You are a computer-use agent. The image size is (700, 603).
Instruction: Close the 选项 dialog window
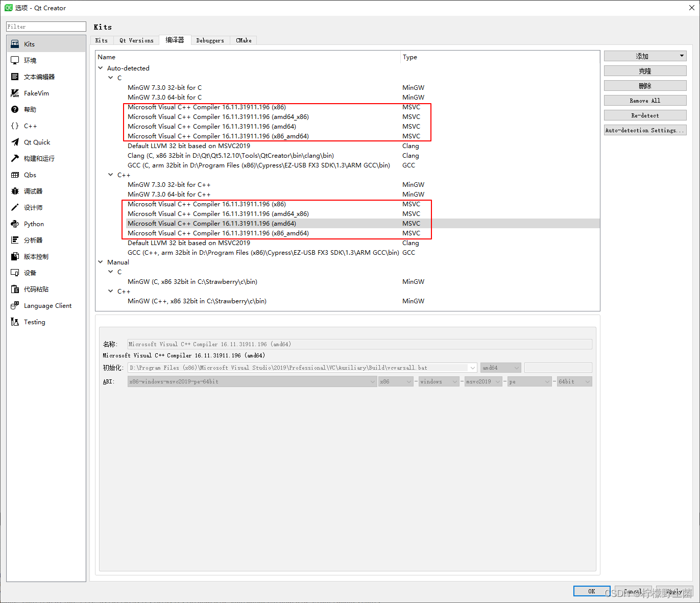[691, 8]
